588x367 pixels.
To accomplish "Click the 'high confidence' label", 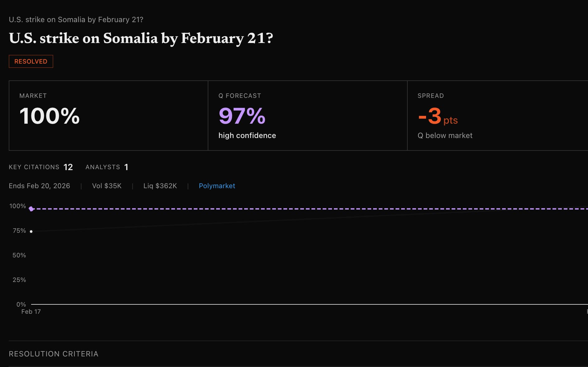I will click(x=247, y=136).
